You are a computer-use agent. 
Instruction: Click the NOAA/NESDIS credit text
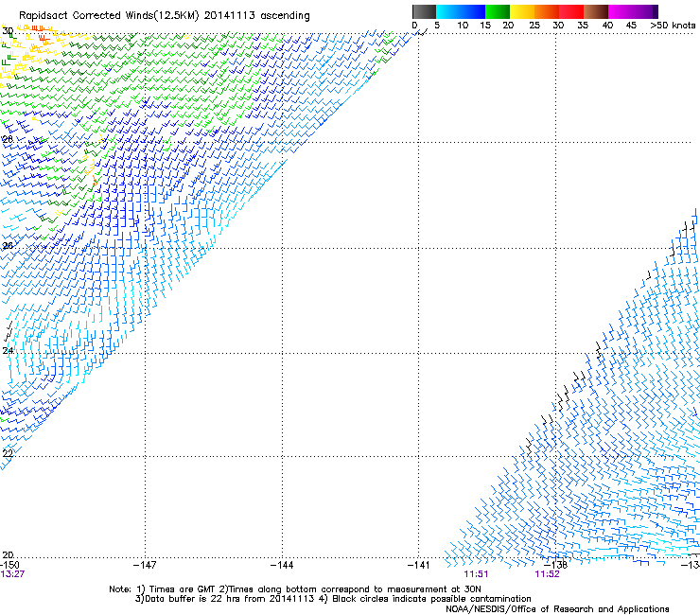(x=557, y=609)
